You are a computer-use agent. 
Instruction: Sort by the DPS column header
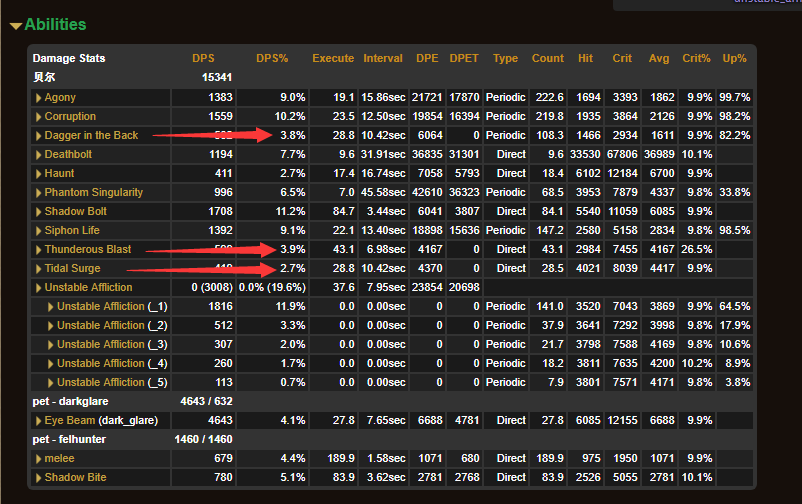point(203,58)
